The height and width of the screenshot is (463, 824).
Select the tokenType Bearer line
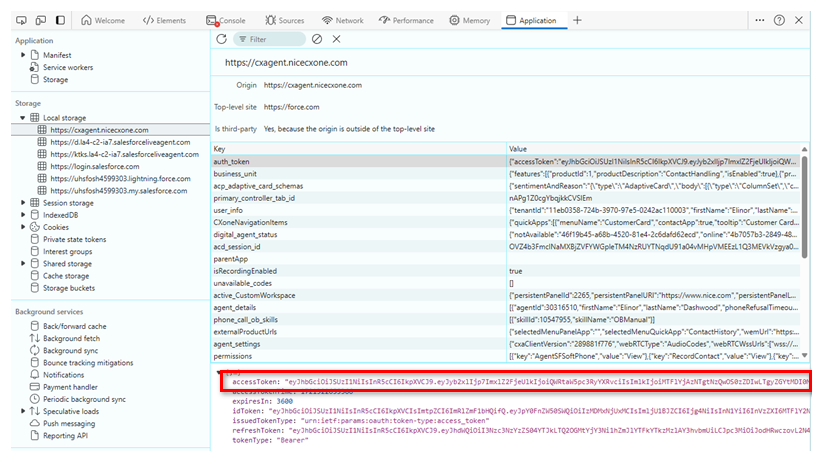pyautogui.click(x=270, y=440)
